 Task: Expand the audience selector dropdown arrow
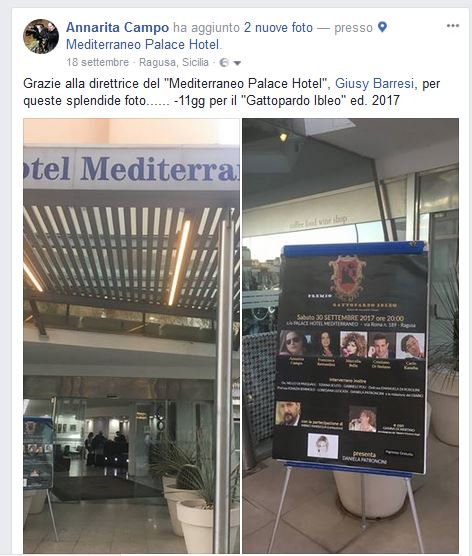pyautogui.click(x=237, y=63)
